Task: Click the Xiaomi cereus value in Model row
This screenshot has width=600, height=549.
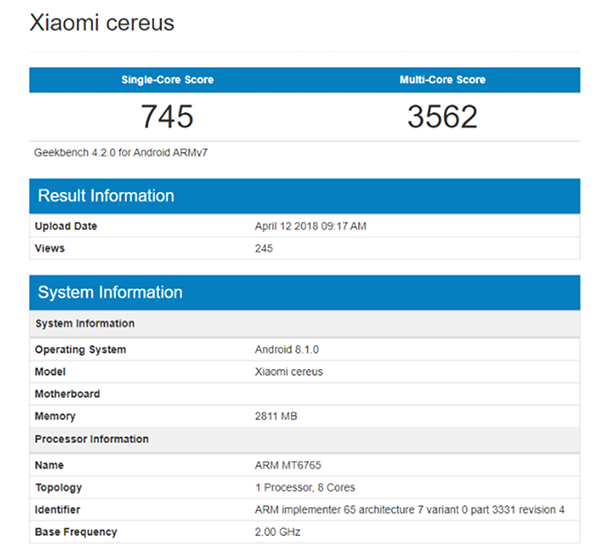Action: pos(289,372)
